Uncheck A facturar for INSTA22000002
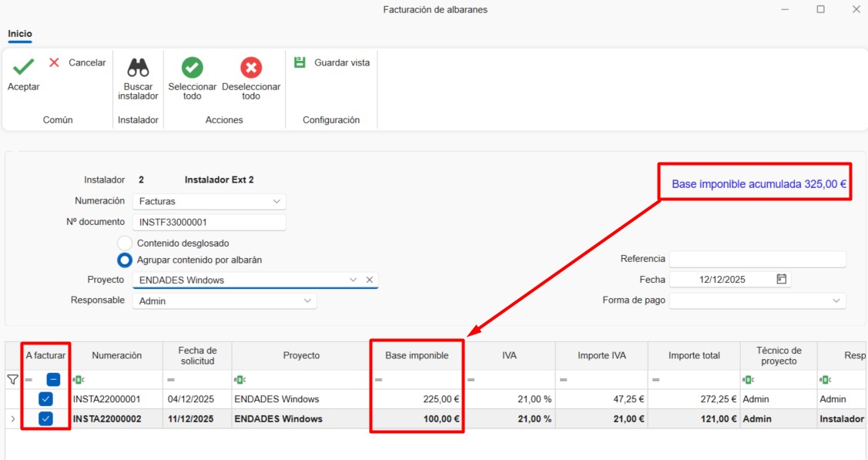The height and width of the screenshot is (460, 868). (x=46, y=418)
